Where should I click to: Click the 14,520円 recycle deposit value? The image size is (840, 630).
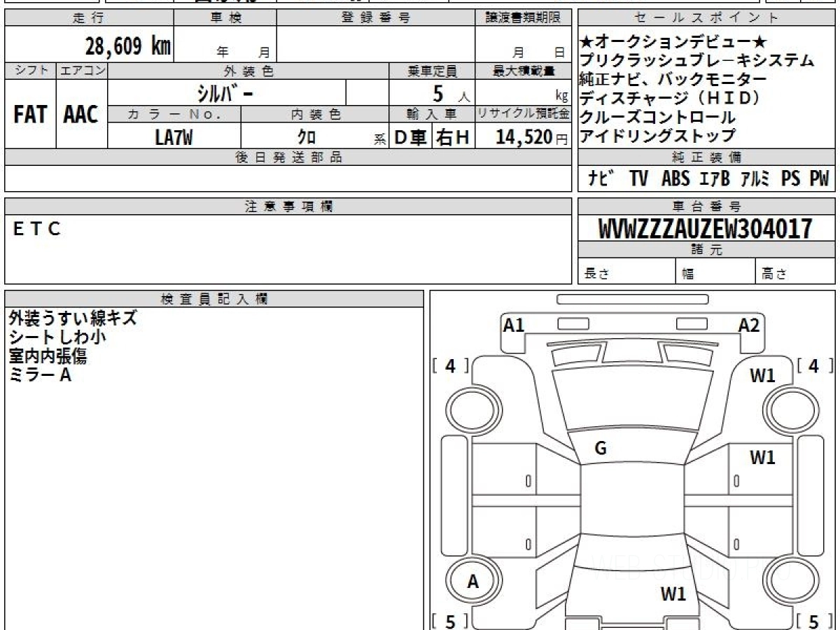point(532,137)
